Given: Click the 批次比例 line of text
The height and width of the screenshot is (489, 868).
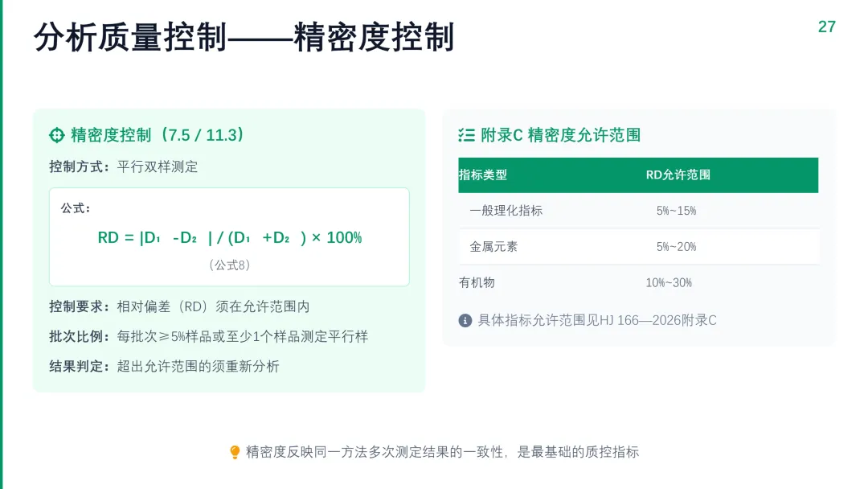Looking at the screenshot, I should (x=209, y=337).
